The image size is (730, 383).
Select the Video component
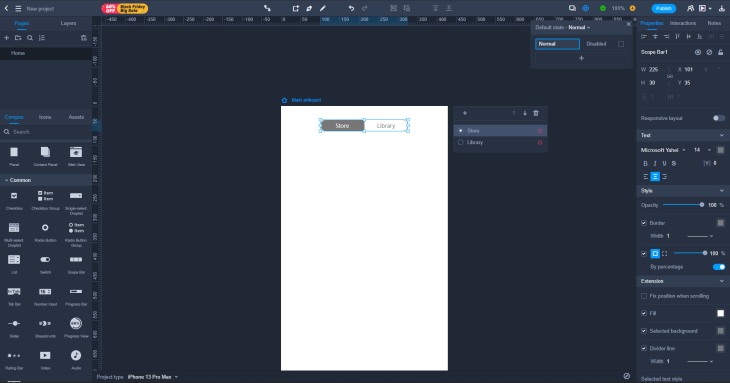click(45, 360)
